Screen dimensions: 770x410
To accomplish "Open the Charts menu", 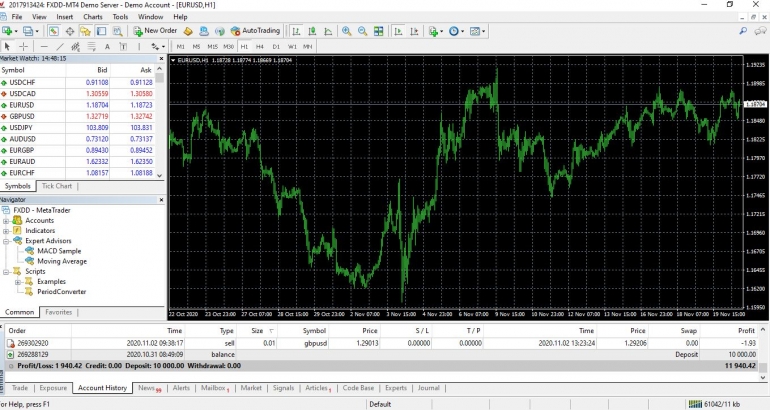I will pos(93,17).
